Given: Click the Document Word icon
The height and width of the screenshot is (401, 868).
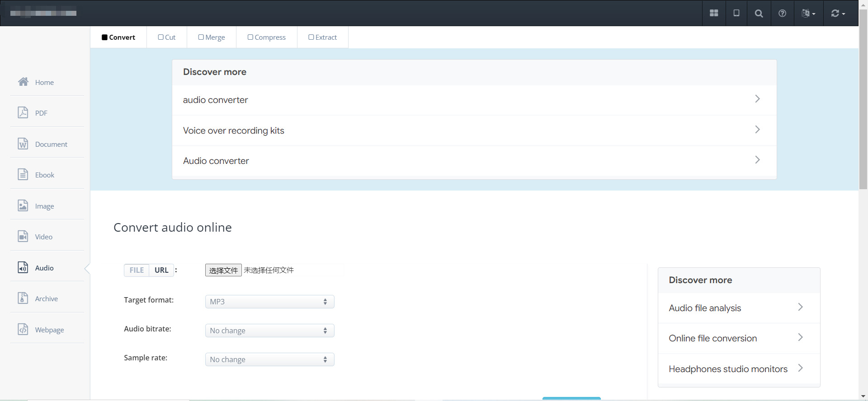Looking at the screenshot, I should 23,144.
